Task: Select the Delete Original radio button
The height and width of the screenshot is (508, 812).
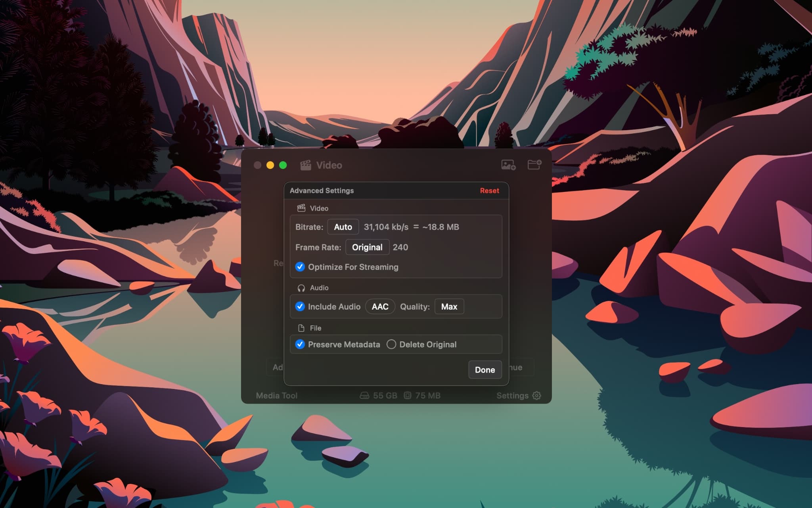Action: (x=391, y=344)
